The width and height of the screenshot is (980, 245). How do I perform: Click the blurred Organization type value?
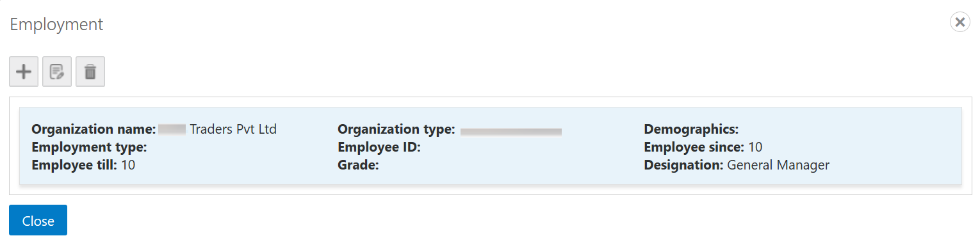511,132
